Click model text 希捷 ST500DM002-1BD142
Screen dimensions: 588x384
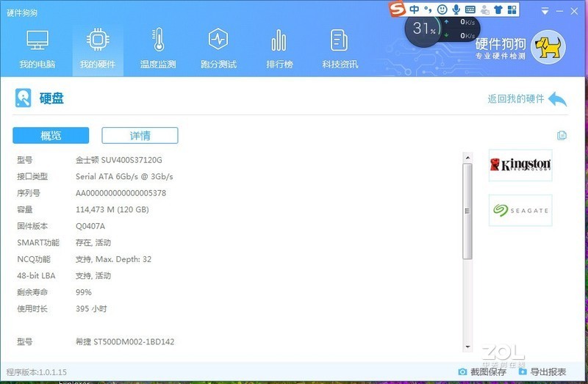(125, 341)
